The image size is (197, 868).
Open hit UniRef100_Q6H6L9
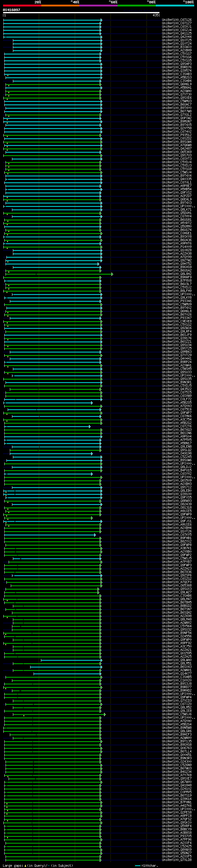[177, 84]
